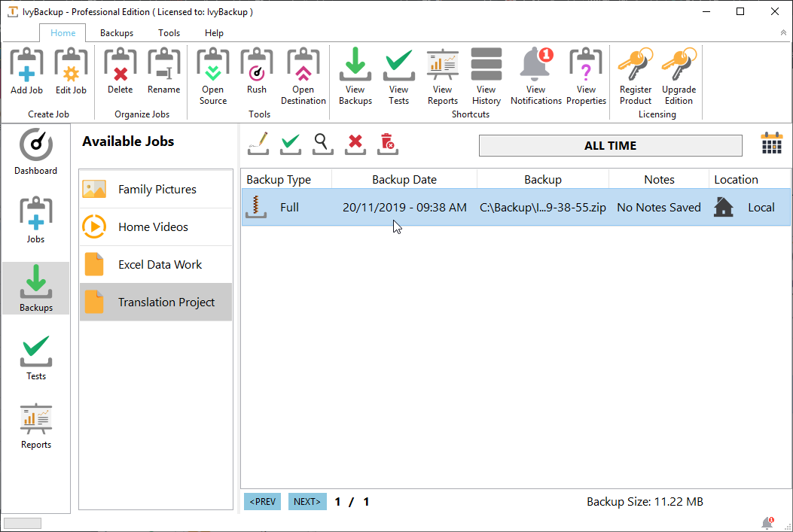793x532 pixels.
Task: Click the Notes column header
Action: coord(659,179)
